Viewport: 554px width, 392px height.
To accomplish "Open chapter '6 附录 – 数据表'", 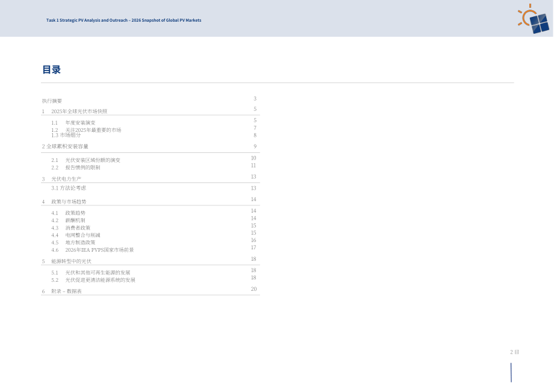I will click(62, 291).
